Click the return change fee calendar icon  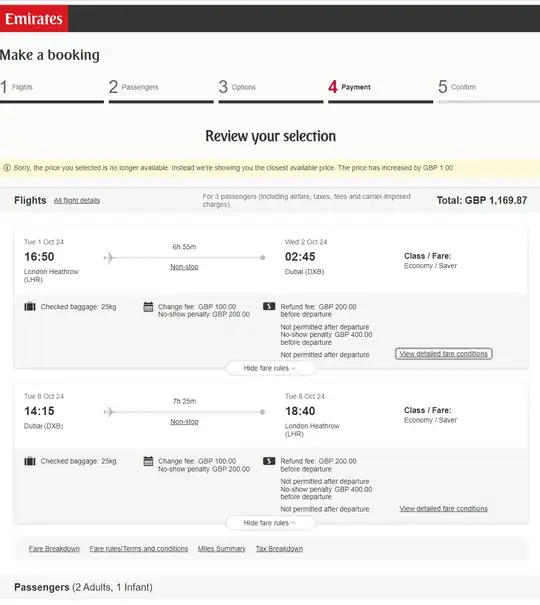click(148, 461)
